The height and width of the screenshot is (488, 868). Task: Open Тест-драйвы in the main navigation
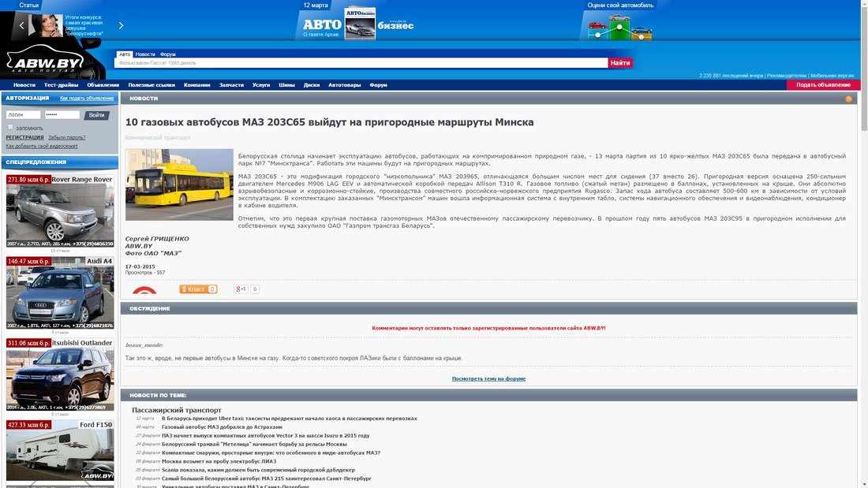click(61, 84)
